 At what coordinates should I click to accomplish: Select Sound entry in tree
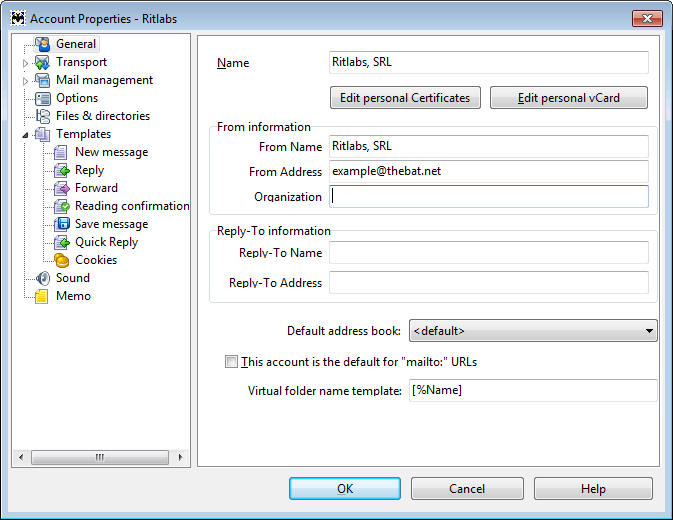coord(73,278)
